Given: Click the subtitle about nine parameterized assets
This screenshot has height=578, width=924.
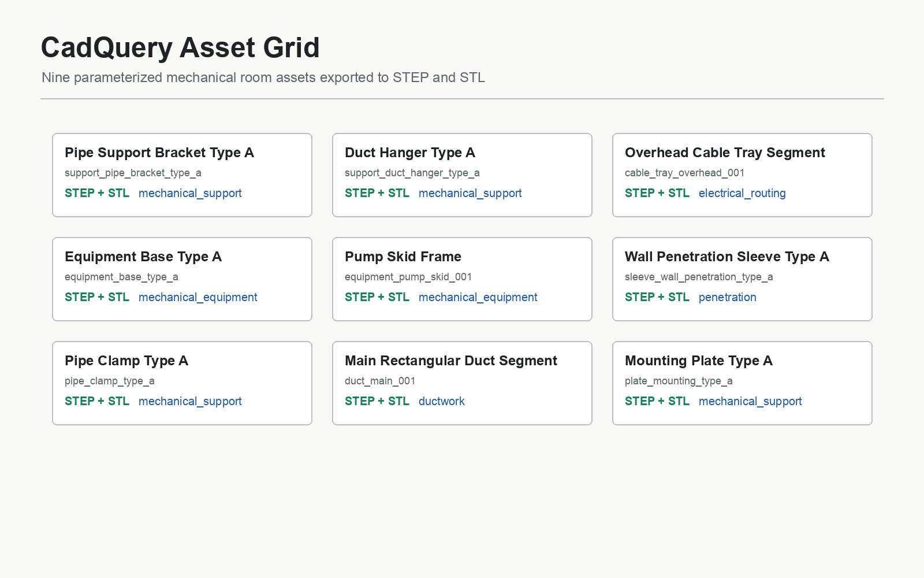Looking at the screenshot, I should [263, 77].
